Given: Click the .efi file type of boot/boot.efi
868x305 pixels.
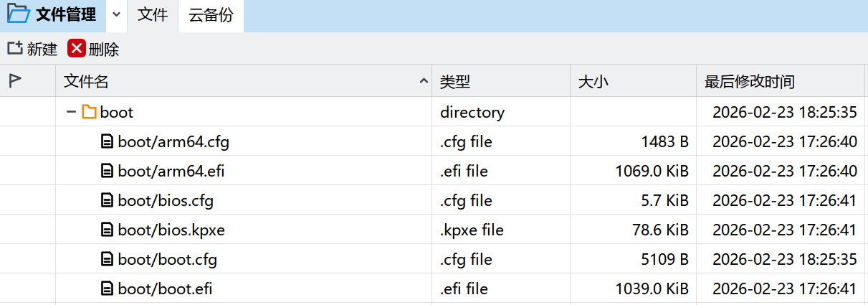Looking at the screenshot, I should (x=464, y=288).
